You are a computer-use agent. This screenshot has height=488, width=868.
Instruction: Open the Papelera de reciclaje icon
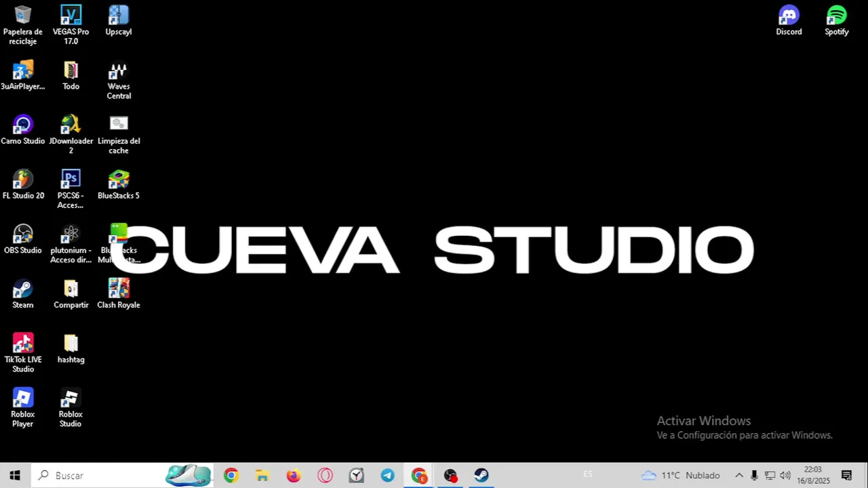point(22,24)
